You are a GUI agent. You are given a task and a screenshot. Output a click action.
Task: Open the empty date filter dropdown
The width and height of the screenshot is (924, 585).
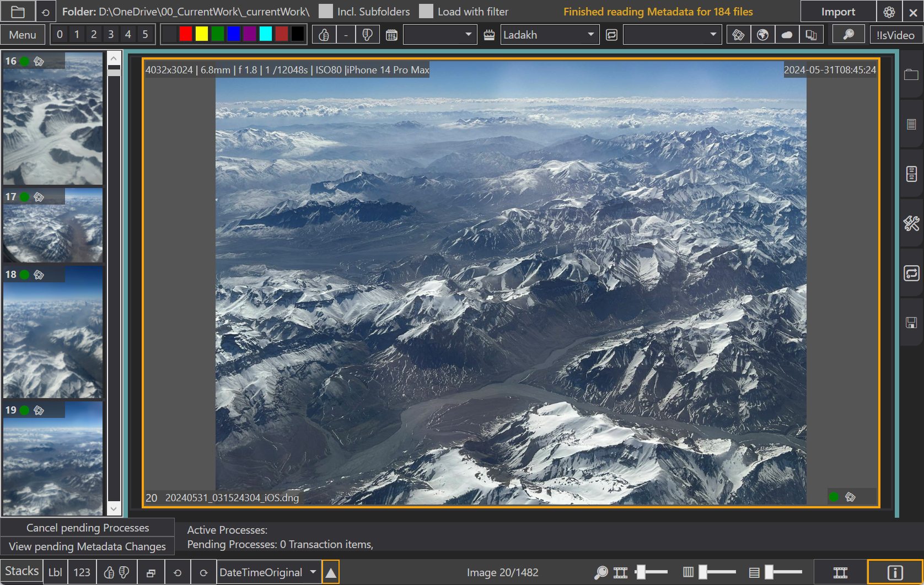coord(440,35)
